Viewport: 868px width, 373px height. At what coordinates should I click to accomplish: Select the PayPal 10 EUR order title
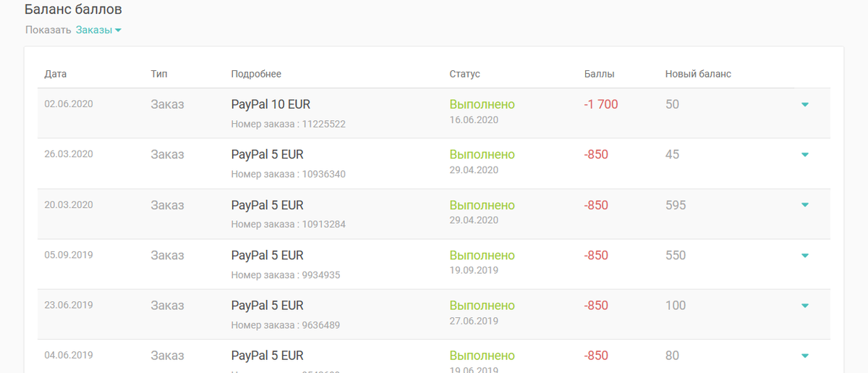coord(271,104)
